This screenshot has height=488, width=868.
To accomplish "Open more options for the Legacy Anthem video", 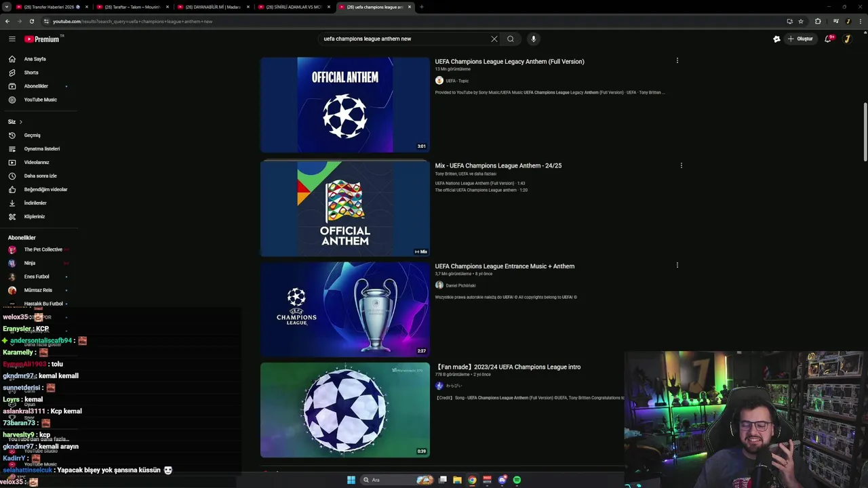I will 677,61.
